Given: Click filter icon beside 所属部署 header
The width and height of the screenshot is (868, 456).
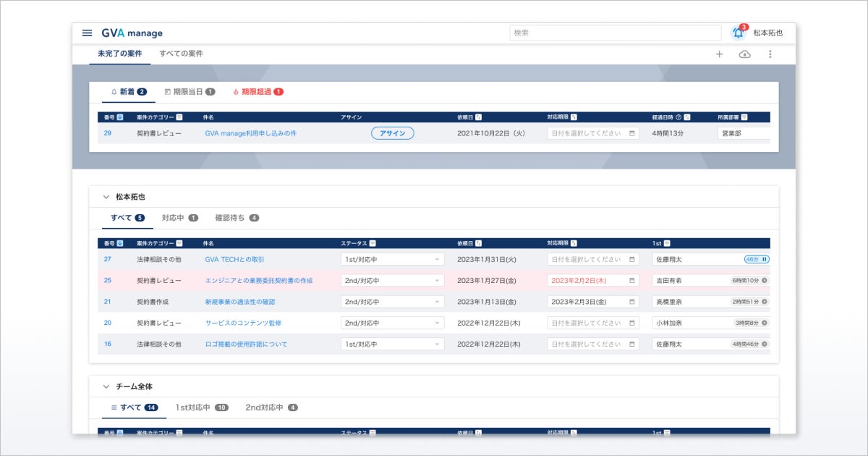Looking at the screenshot, I should [x=744, y=117].
